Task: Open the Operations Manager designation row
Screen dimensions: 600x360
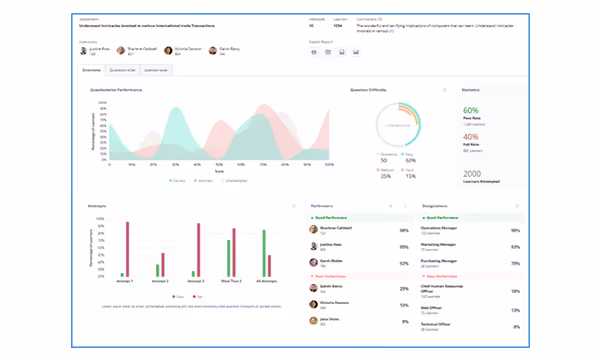Action: click(x=471, y=230)
